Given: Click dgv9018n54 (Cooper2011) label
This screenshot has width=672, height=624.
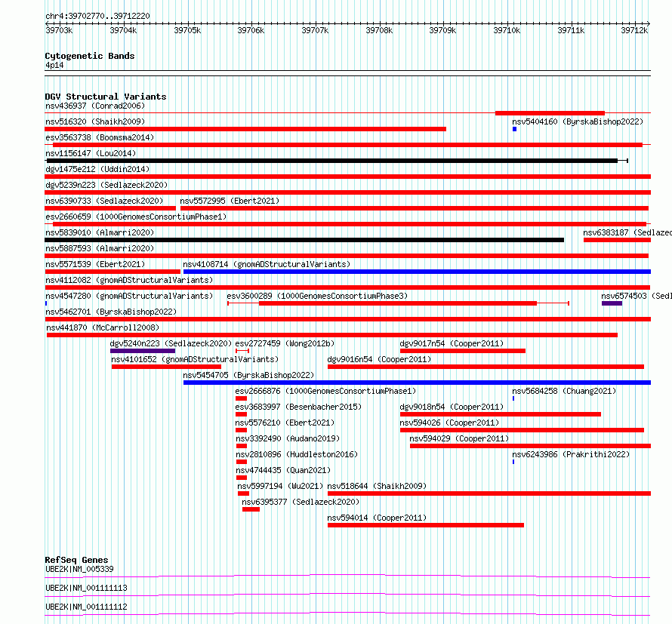Looking at the screenshot, I should (x=452, y=407).
